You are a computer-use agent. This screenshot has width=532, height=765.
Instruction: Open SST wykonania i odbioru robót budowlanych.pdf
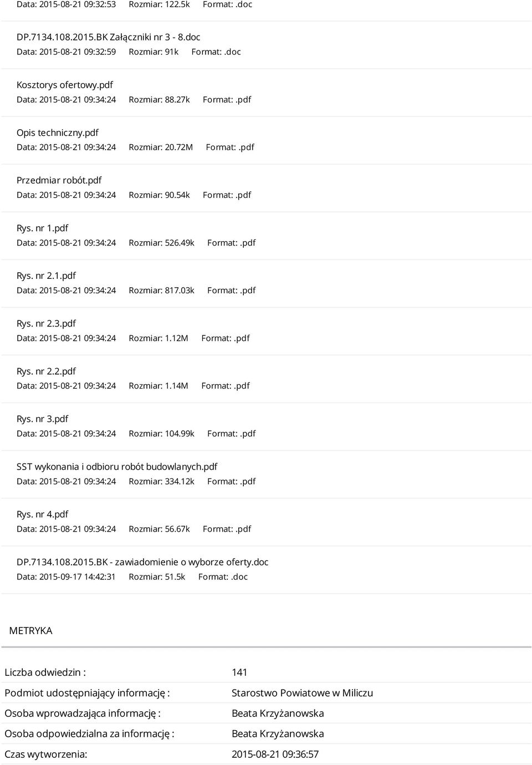click(x=117, y=466)
